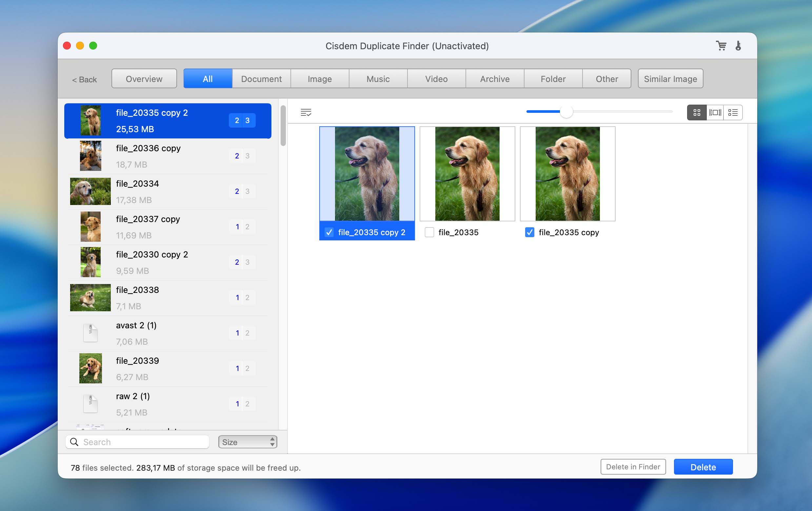Adjust the thumbnail size slider knob

[566, 112]
